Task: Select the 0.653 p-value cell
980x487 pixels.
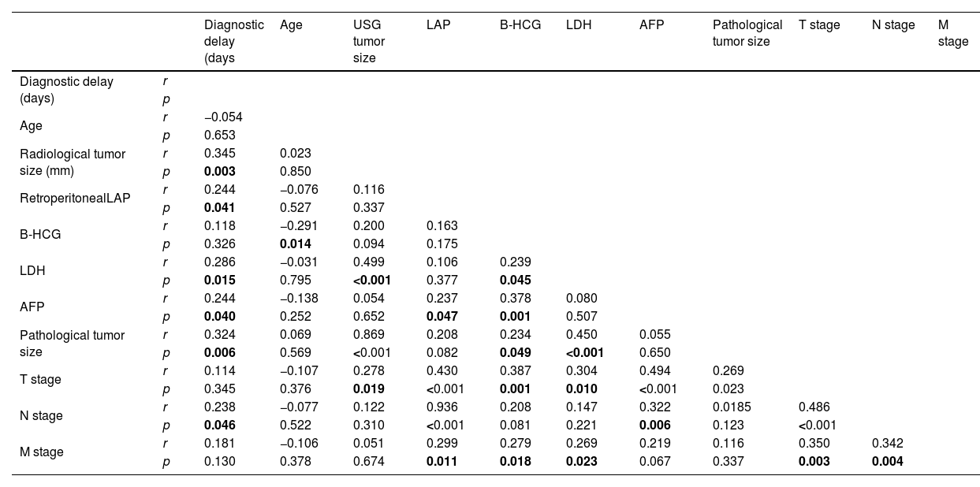Action: pos(219,136)
